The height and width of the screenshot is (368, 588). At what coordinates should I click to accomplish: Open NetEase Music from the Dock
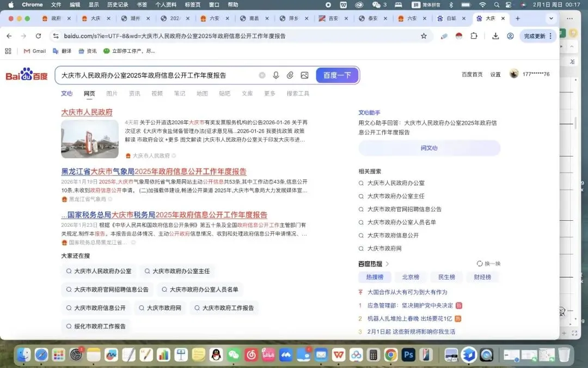click(251, 354)
